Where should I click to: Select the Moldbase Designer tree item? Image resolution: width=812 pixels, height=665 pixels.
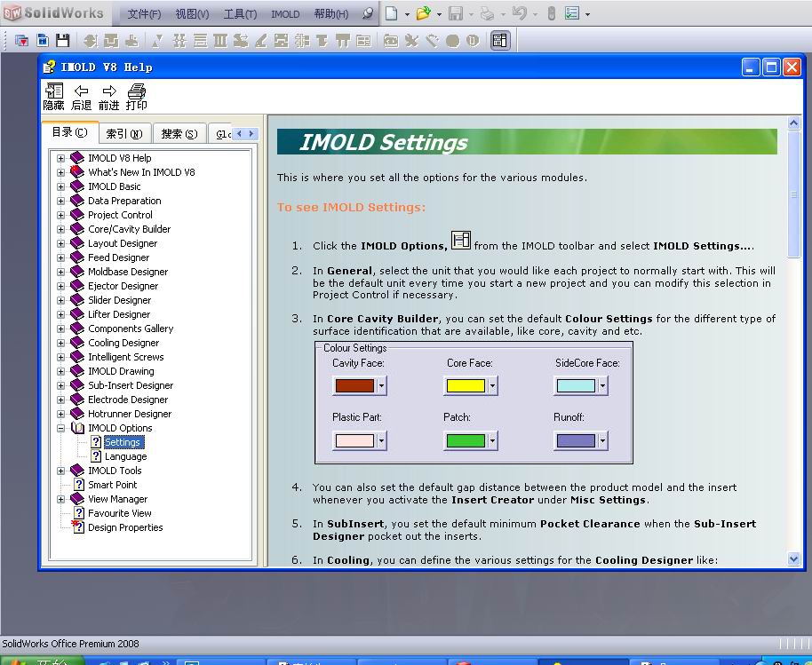tap(128, 272)
